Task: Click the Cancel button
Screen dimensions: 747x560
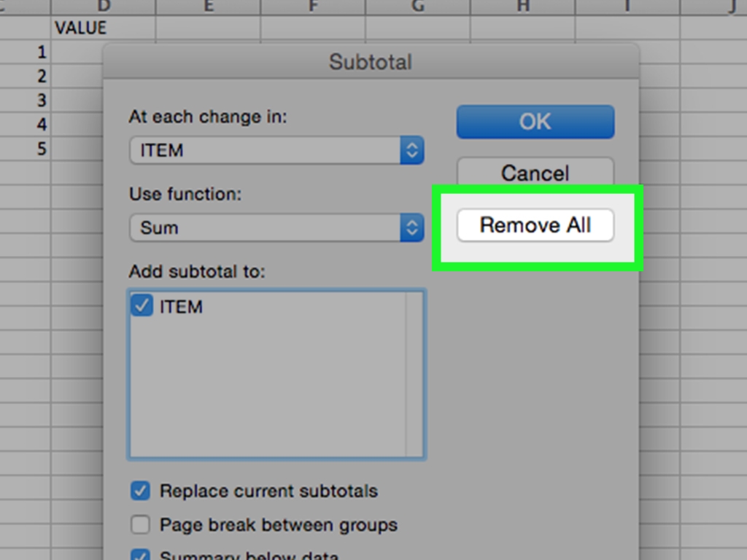Action: [535, 174]
